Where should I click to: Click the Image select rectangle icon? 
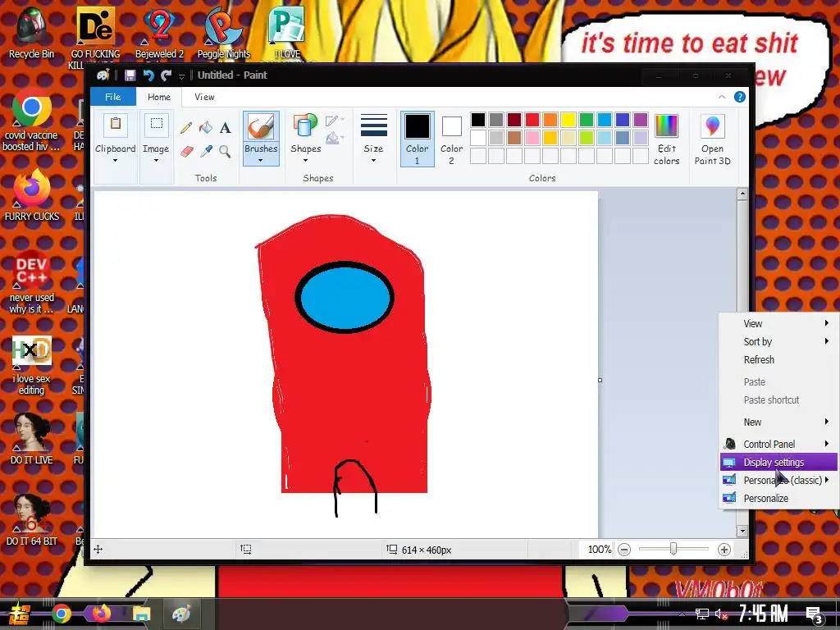coord(156,126)
